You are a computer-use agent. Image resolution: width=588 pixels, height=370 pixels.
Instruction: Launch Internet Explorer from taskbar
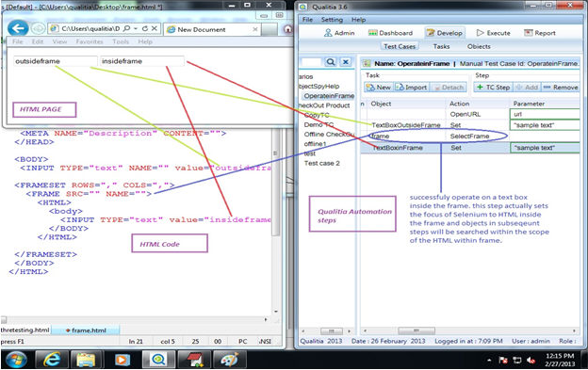52,360
